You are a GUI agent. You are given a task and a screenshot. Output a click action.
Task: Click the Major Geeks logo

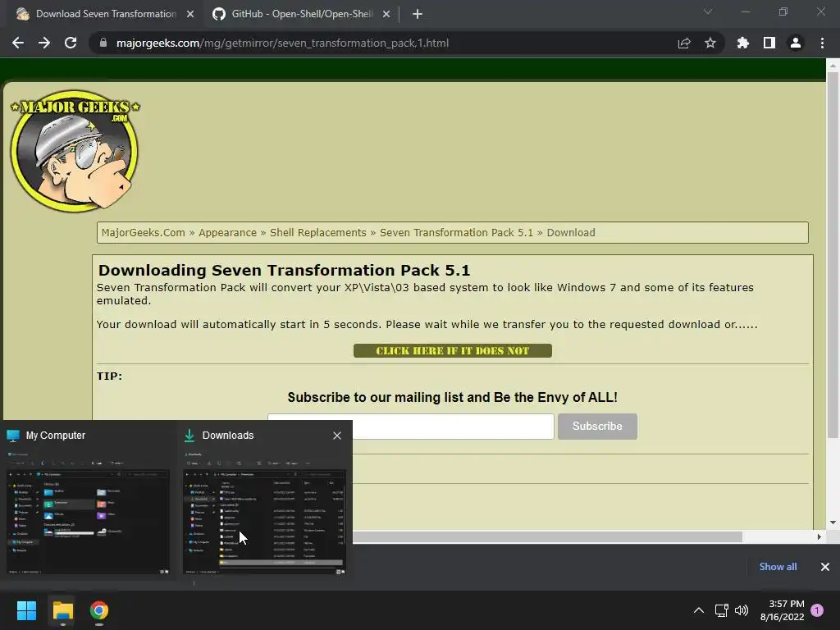pos(75,151)
